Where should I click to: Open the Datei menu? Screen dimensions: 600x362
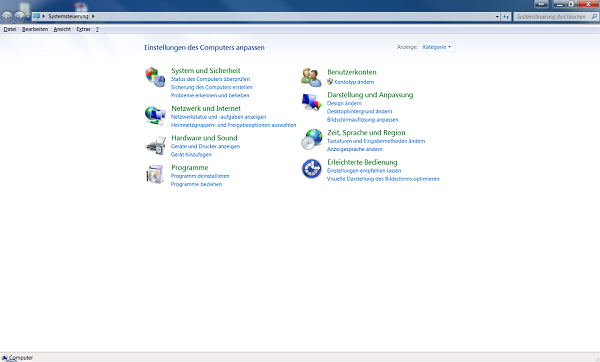pyautogui.click(x=10, y=29)
